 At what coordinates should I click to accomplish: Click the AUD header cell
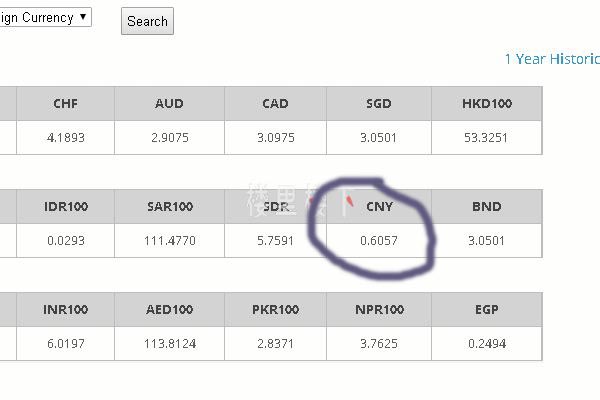(169, 103)
